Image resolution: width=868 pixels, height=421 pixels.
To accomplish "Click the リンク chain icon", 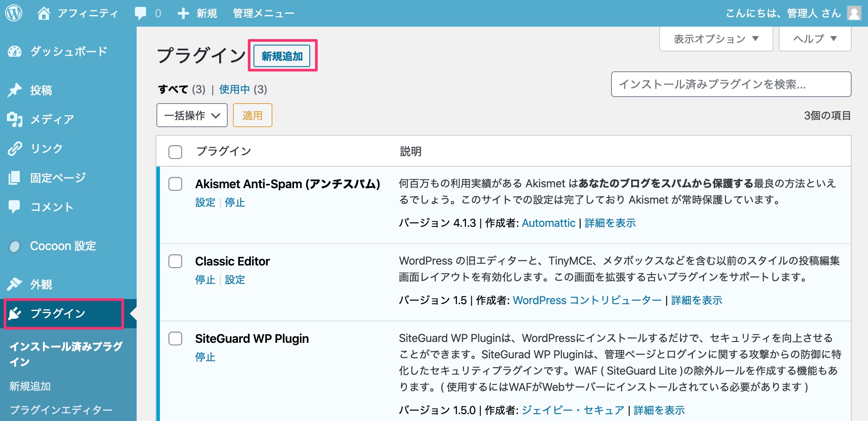I will coord(15,149).
